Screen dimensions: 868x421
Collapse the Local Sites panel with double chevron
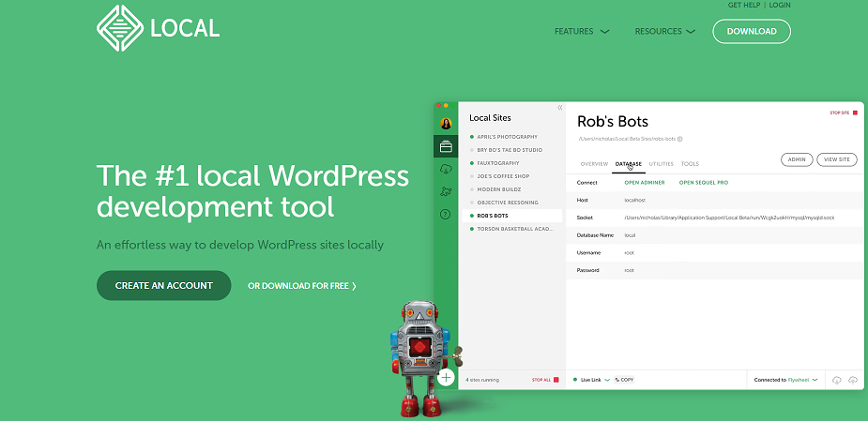click(559, 107)
